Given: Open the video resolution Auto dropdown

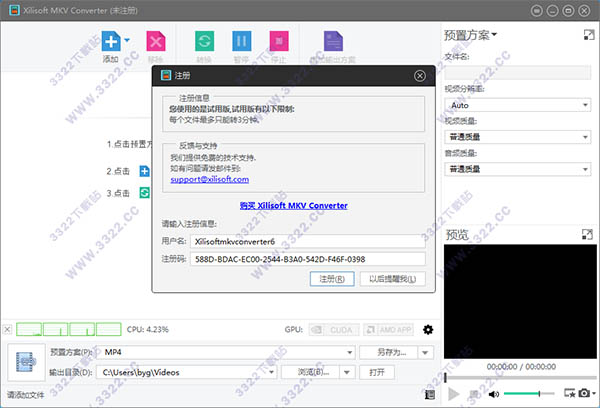Looking at the screenshot, I should (x=518, y=105).
